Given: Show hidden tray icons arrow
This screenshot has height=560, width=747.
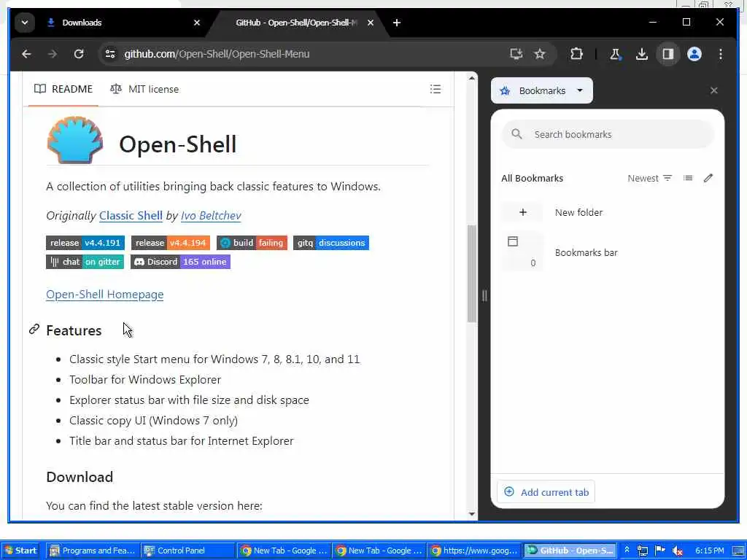Looking at the screenshot, I should pos(627,550).
